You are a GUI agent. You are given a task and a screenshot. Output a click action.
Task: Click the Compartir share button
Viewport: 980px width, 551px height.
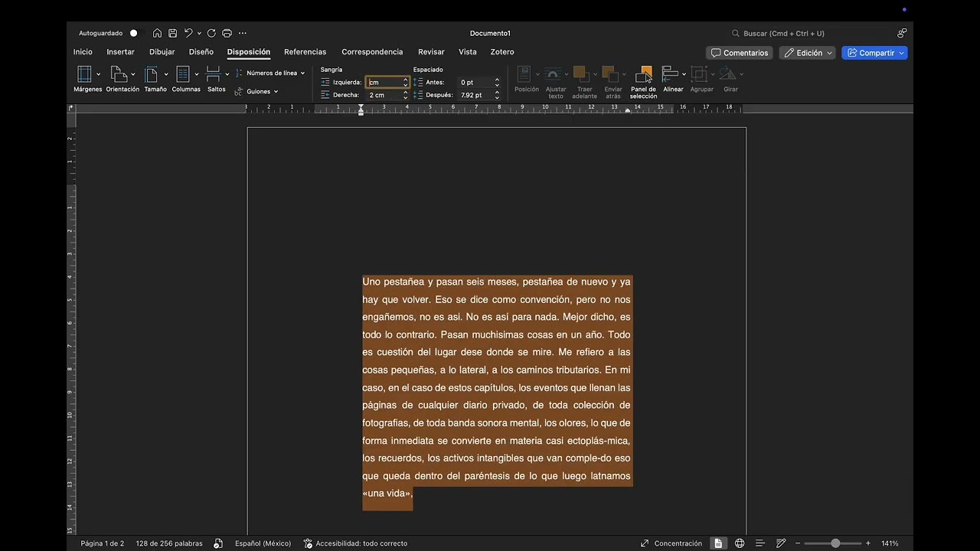pyautogui.click(x=874, y=53)
